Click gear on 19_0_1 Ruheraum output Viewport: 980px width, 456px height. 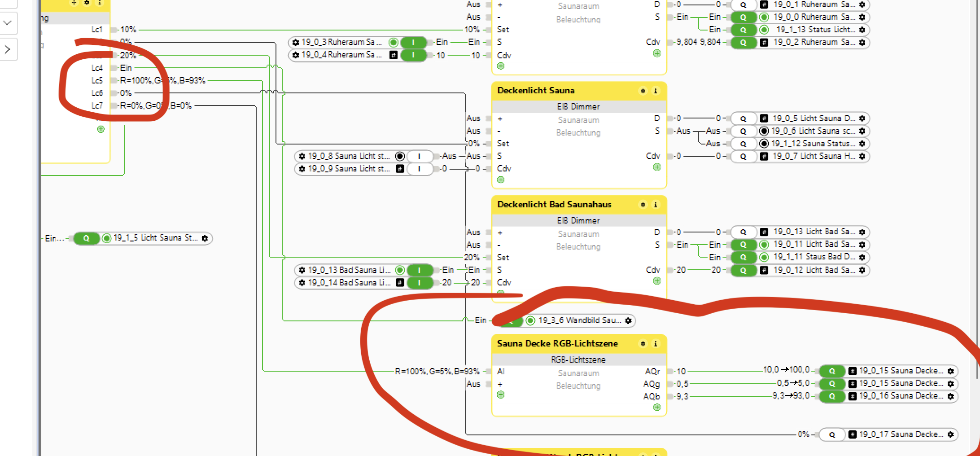pos(862,4)
